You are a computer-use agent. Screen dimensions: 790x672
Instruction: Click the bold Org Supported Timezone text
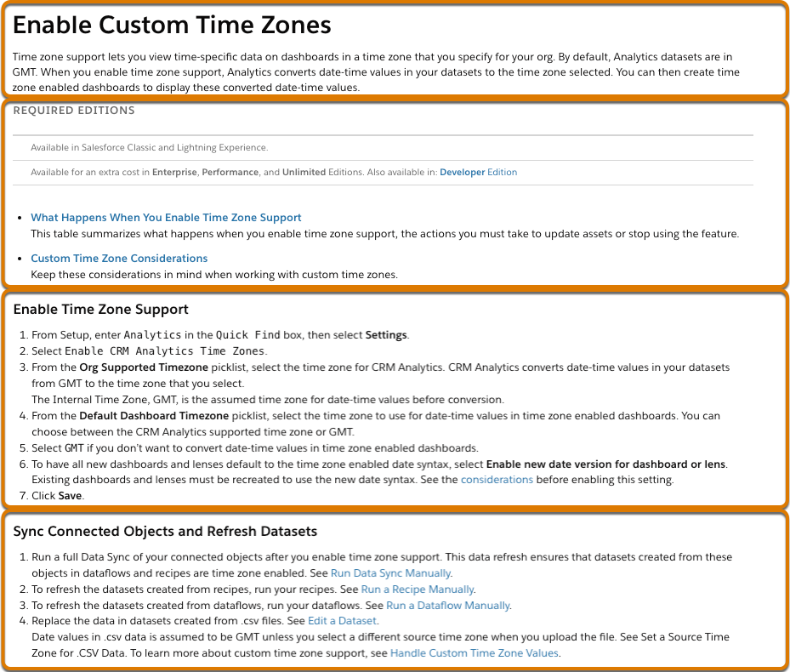[144, 367]
